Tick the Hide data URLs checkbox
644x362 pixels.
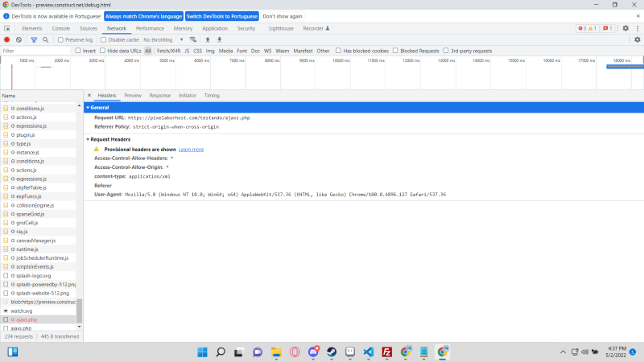click(x=103, y=51)
